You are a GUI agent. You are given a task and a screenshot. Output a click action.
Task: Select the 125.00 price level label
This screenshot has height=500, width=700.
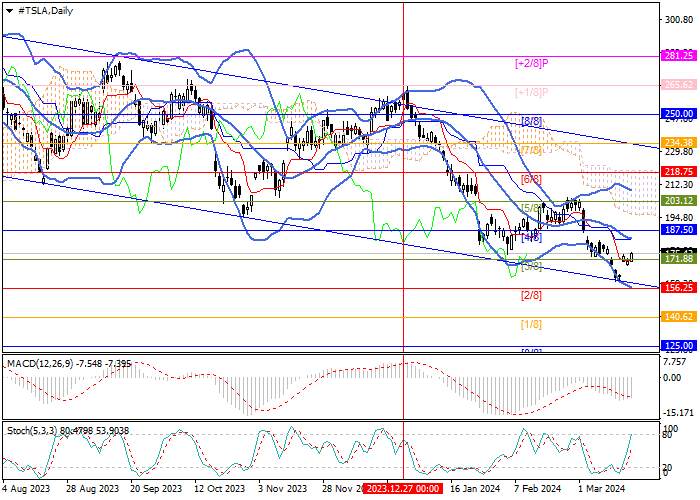tap(678, 346)
